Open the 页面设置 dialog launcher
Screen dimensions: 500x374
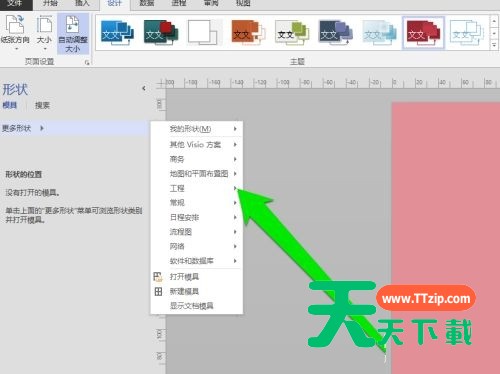pyautogui.click(x=87, y=62)
